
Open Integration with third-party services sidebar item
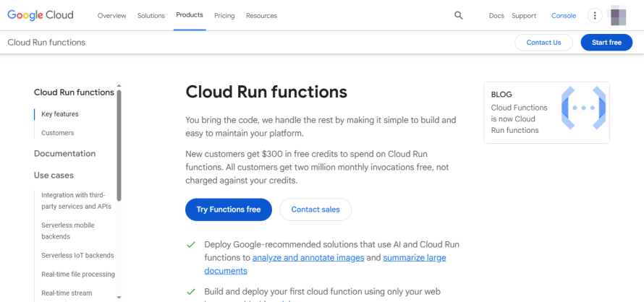[x=77, y=201]
